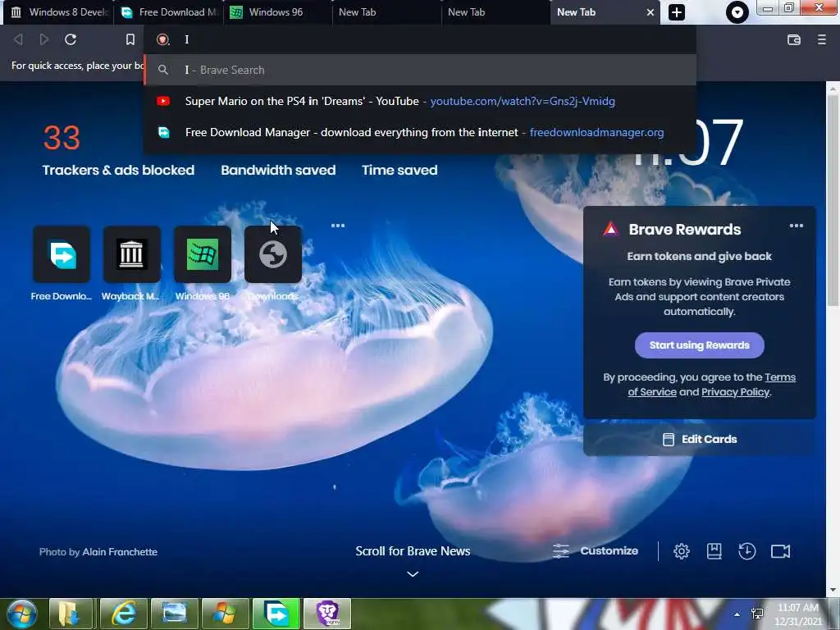Click the Windows Start orb
The image size is (840, 630).
(x=21, y=614)
